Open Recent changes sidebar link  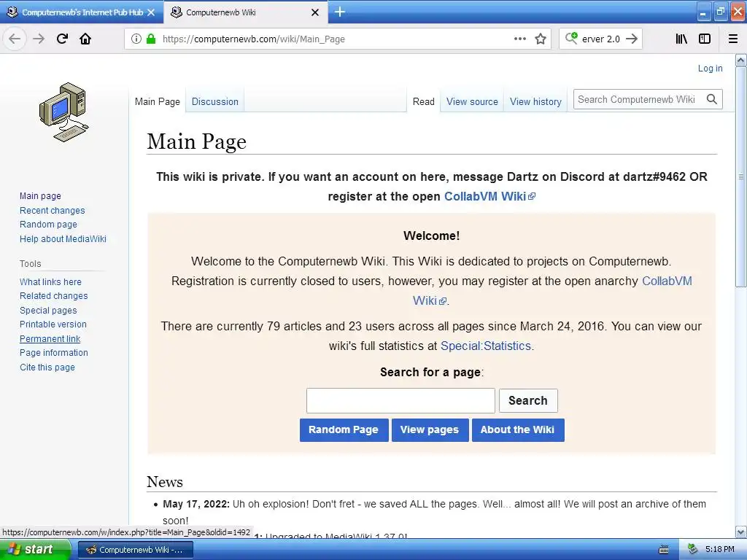(53, 210)
